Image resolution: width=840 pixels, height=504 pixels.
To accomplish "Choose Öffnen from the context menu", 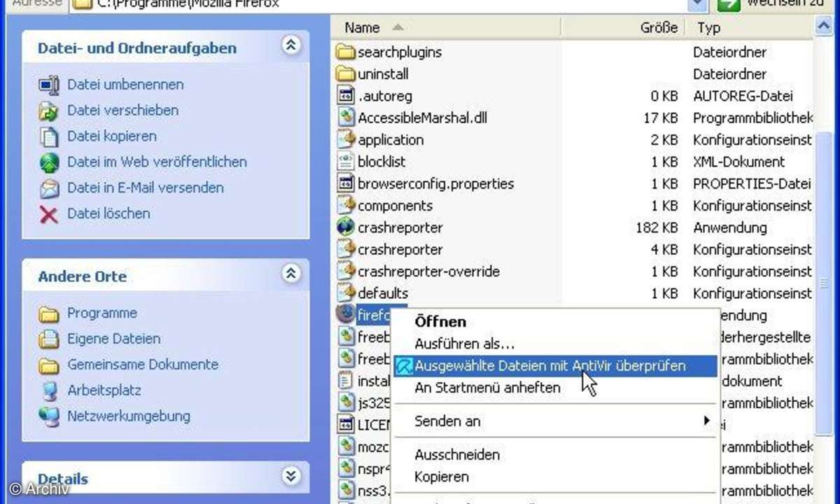I will click(440, 322).
